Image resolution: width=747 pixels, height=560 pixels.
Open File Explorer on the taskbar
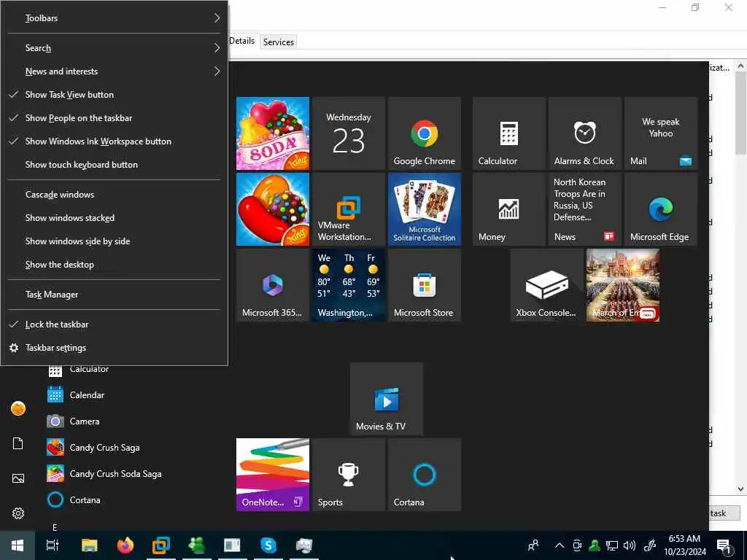(89, 545)
